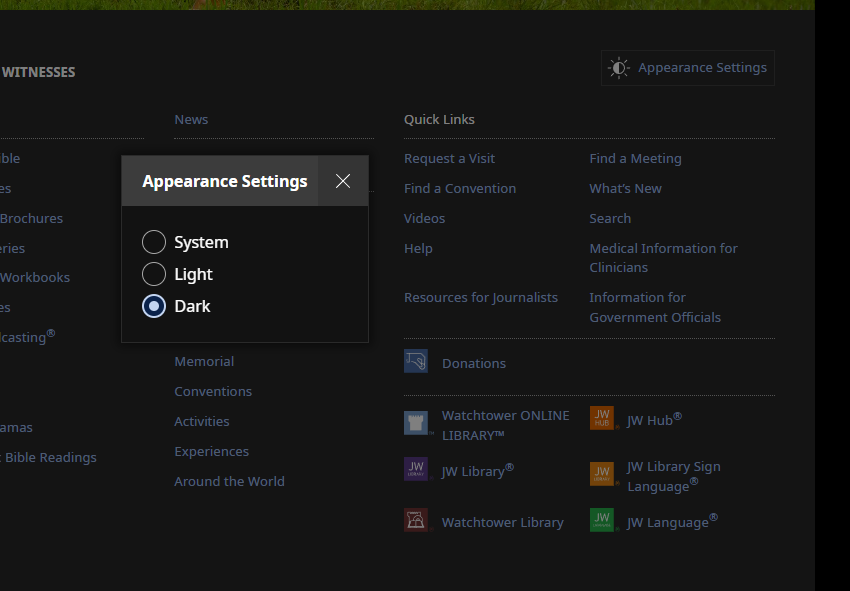Screen dimensions: 850x591
Task: Open the Watchtower ONLINE LIBRARY tower icon
Action: [x=416, y=423]
